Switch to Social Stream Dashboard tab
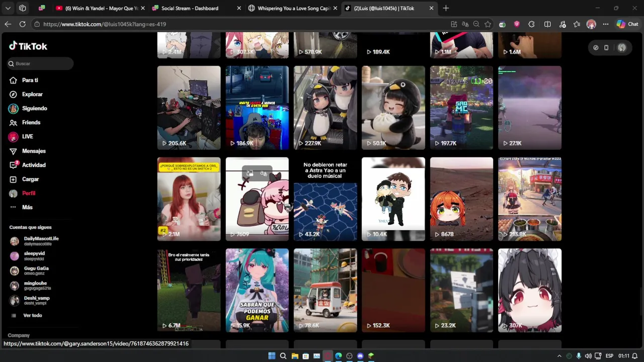Screen dimensions: 644x362 click(x=196, y=8)
